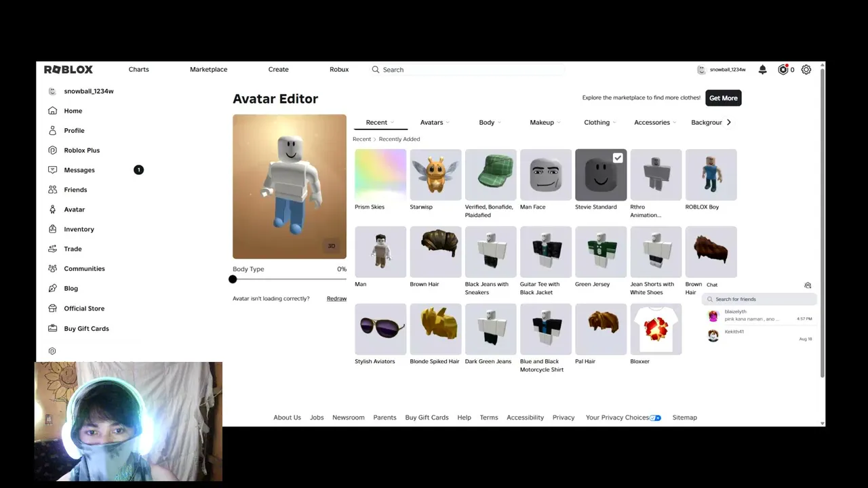Viewport: 868px width, 488px height.
Task: Open the Robux balance icon
Action: (x=783, y=69)
